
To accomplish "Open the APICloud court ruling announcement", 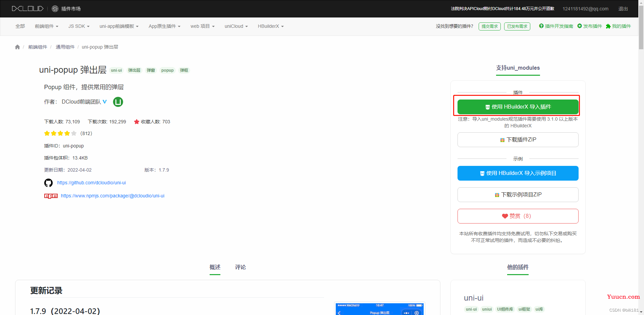I will coord(502,9).
